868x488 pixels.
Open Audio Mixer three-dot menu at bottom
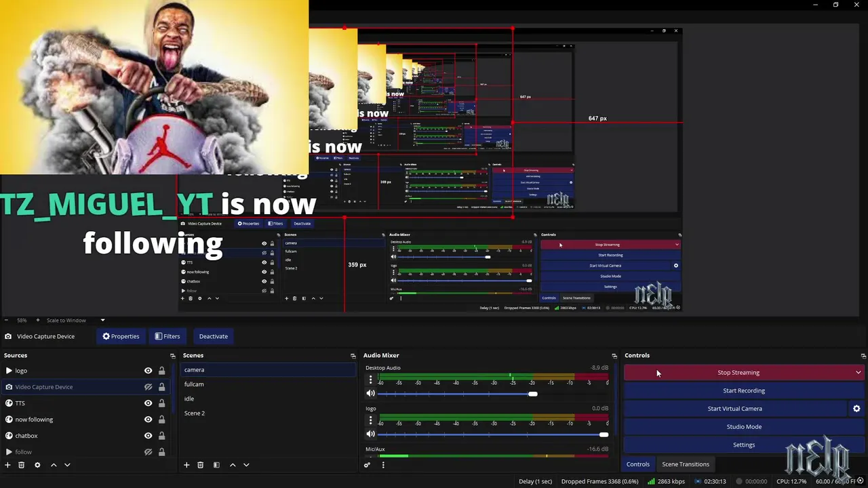[x=383, y=465]
